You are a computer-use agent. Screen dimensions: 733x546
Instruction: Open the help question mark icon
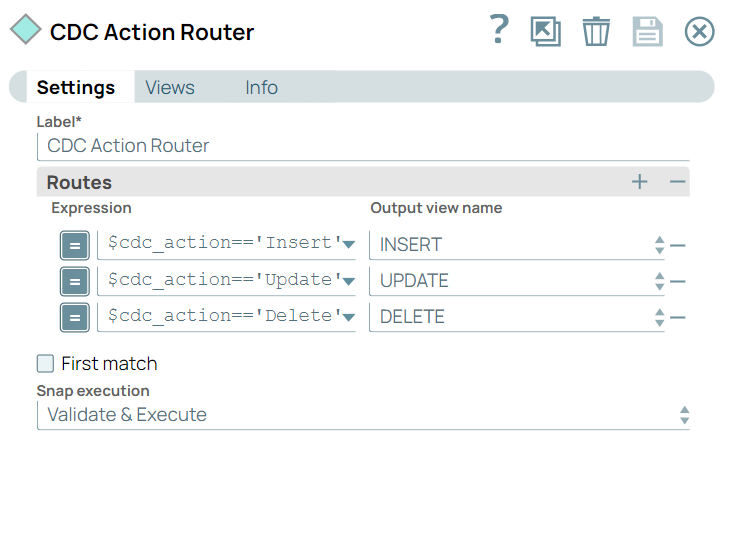pyautogui.click(x=499, y=29)
